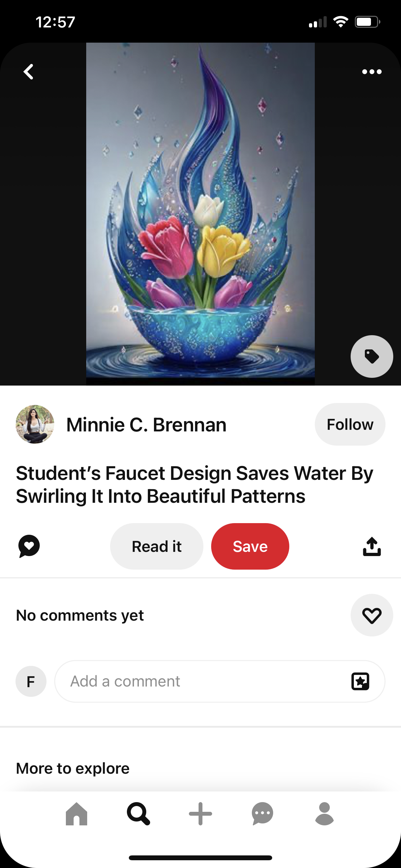Open the Search tab
The image size is (401, 868).
click(x=138, y=814)
